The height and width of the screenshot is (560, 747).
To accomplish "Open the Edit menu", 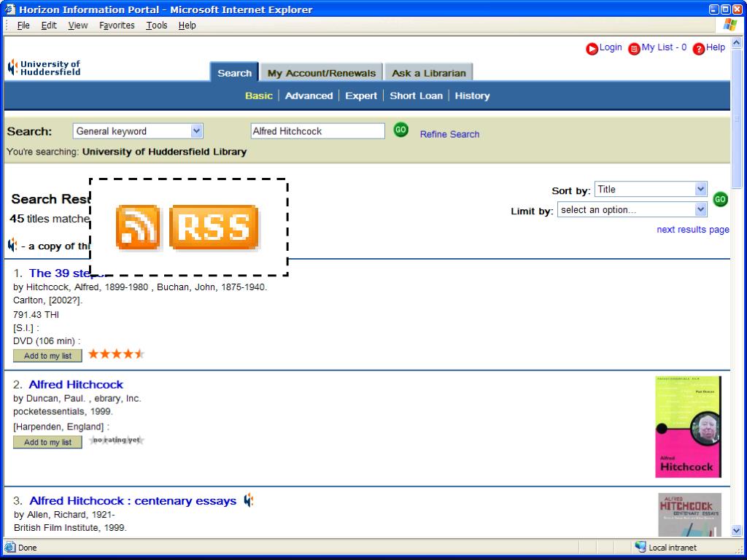I will tap(49, 26).
